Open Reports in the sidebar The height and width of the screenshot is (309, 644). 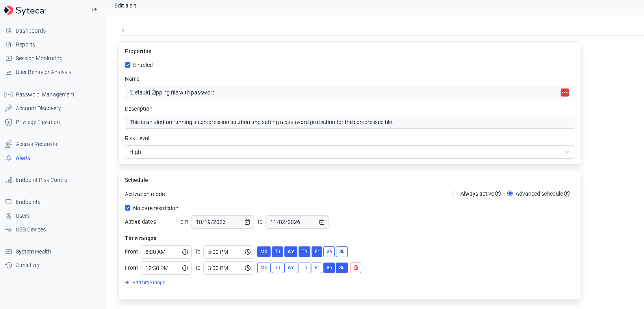coord(25,44)
